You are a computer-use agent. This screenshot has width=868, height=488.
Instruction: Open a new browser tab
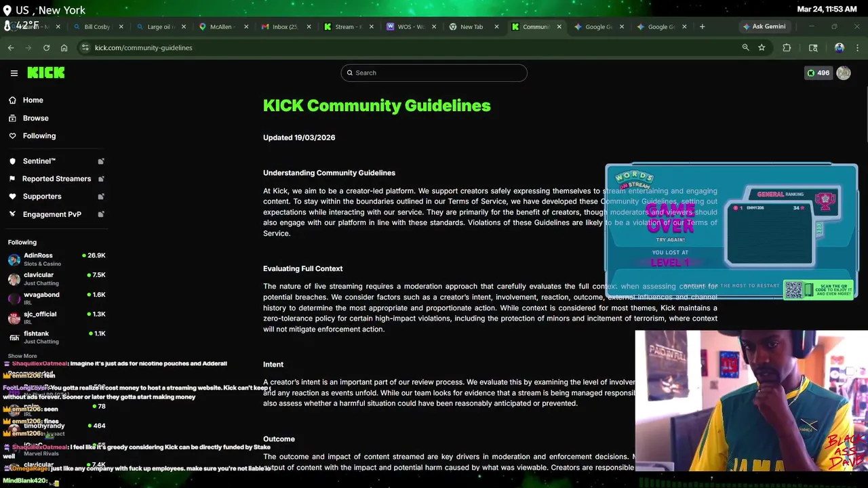tap(702, 27)
